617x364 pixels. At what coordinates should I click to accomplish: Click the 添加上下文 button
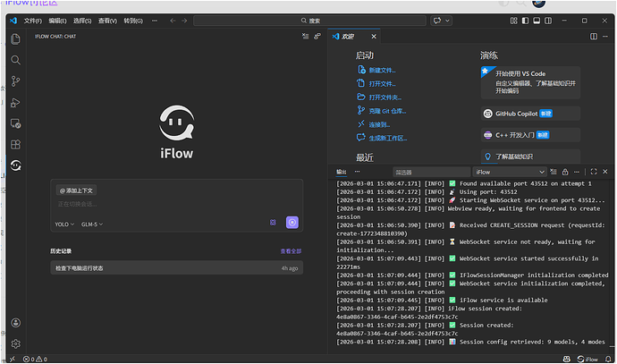pos(77,190)
